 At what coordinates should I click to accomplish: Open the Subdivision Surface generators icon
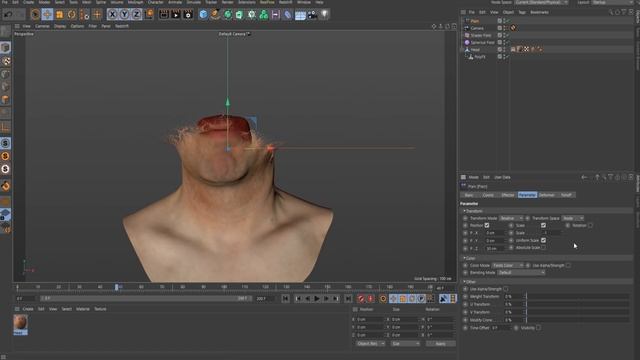tap(227, 15)
